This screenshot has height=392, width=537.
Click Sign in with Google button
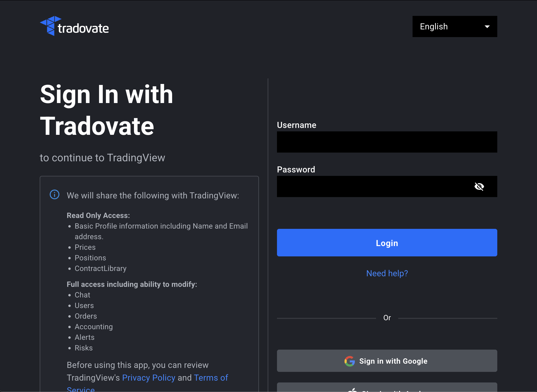click(387, 361)
